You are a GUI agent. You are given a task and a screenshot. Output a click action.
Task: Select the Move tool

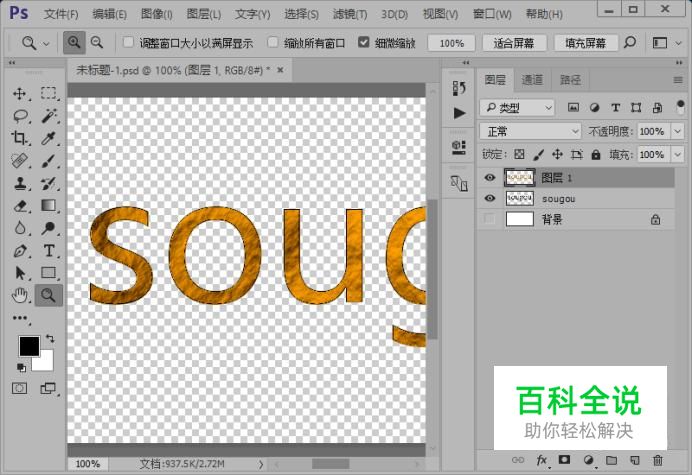click(20, 94)
